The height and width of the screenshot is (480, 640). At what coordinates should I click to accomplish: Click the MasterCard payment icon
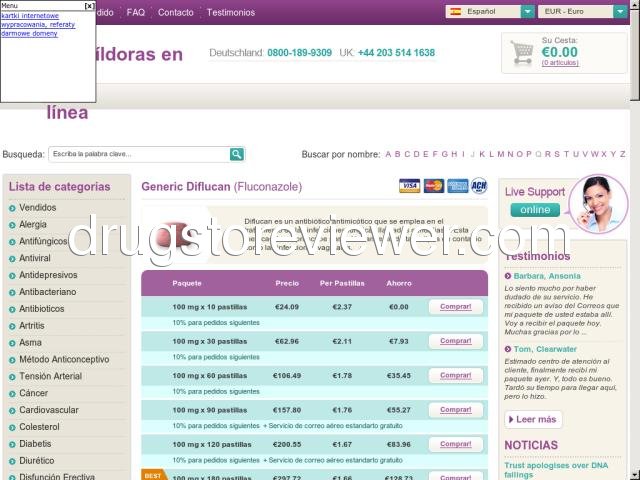point(433,186)
